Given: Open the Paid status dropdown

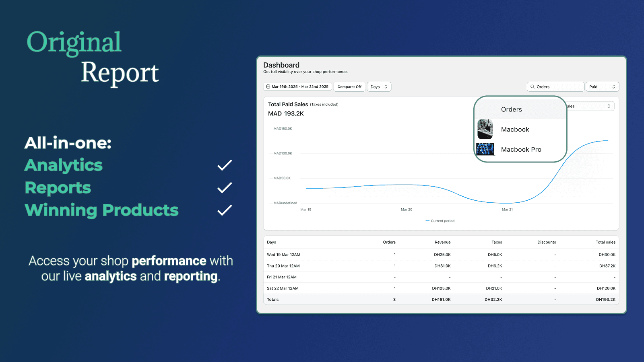Looking at the screenshot, I should [x=602, y=87].
